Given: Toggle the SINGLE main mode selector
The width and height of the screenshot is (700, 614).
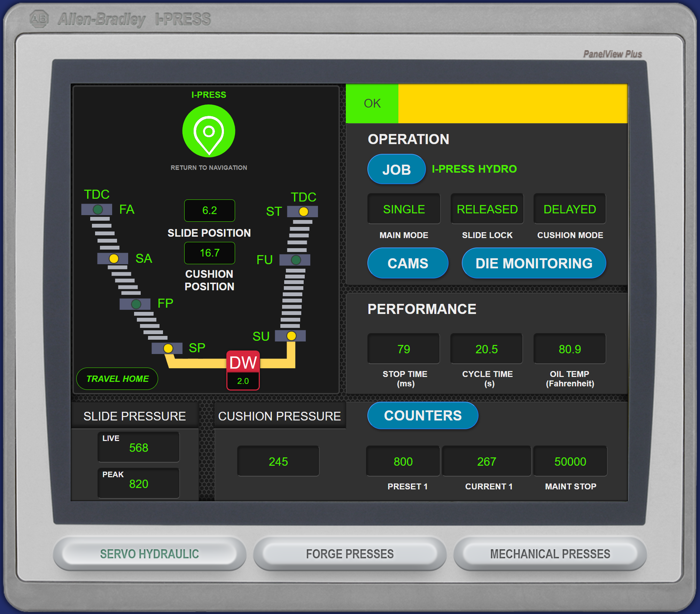Looking at the screenshot, I should click(x=404, y=209).
